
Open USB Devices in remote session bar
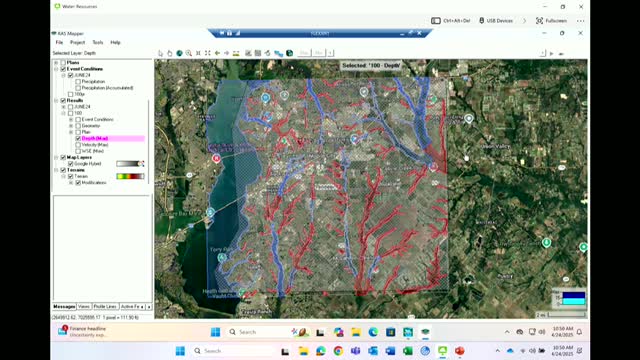click(x=496, y=20)
